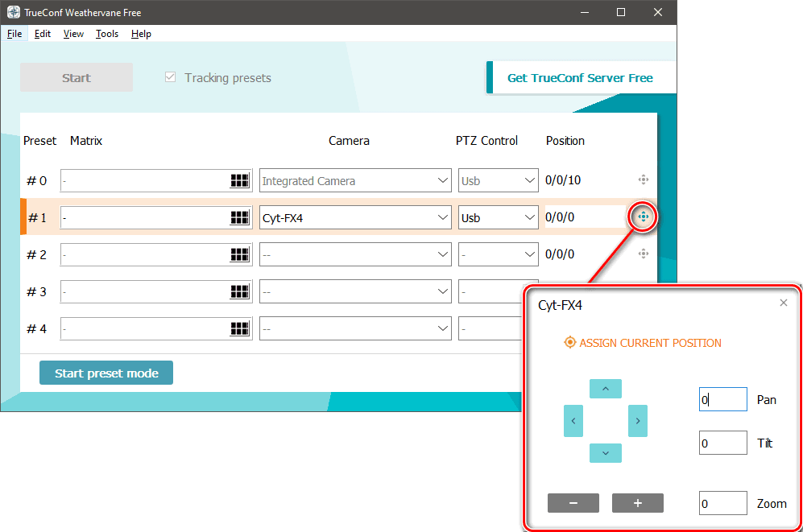Click the TrueConf Weathervane app icon
The height and width of the screenshot is (532, 803).
(14, 12)
